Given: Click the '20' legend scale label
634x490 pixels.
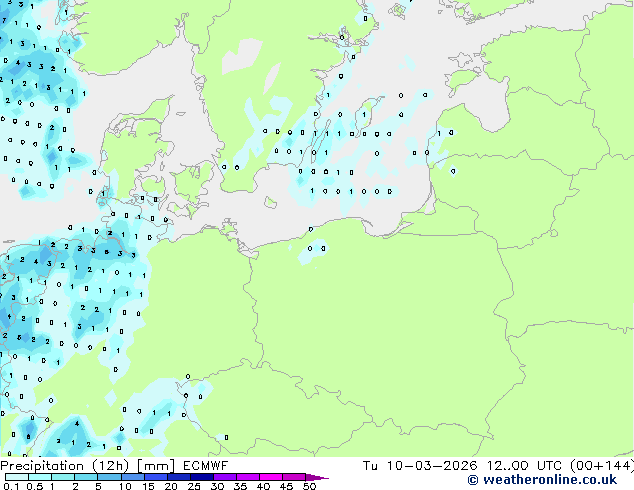Looking at the screenshot, I should (x=171, y=486).
